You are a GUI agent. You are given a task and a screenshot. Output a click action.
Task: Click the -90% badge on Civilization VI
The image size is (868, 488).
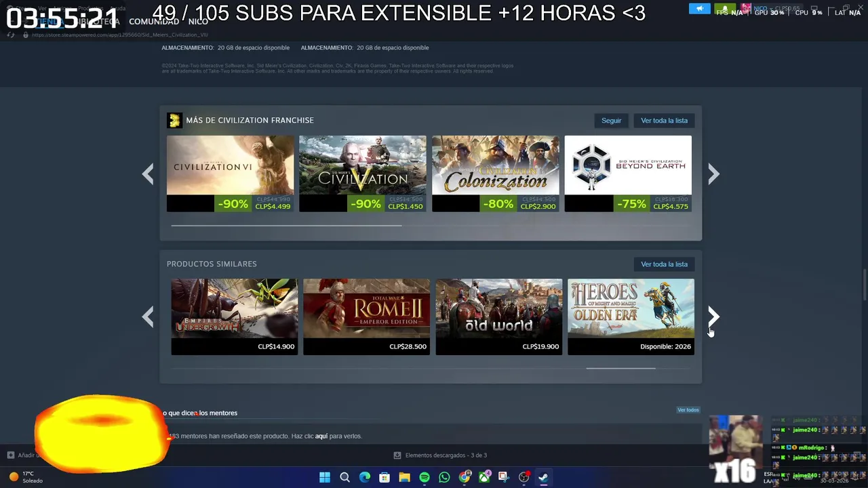point(233,203)
